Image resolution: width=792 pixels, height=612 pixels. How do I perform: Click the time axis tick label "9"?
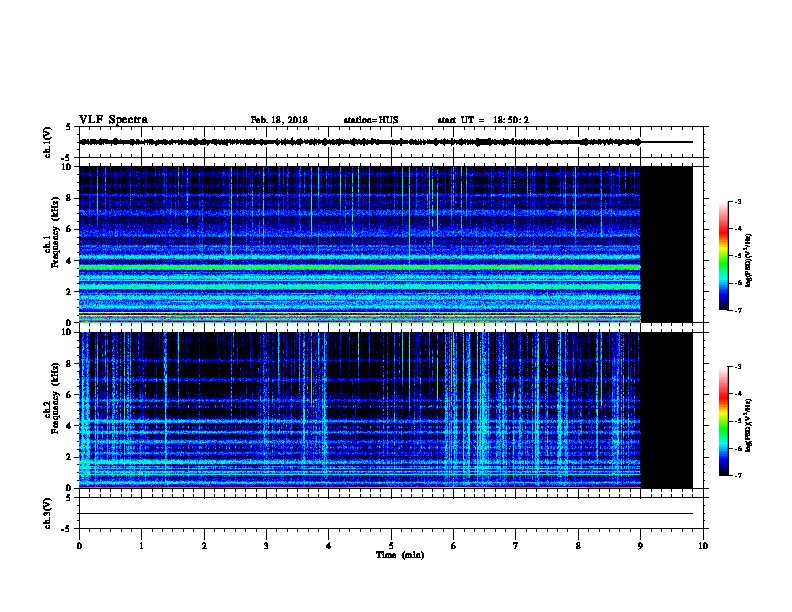click(x=640, y=546)
